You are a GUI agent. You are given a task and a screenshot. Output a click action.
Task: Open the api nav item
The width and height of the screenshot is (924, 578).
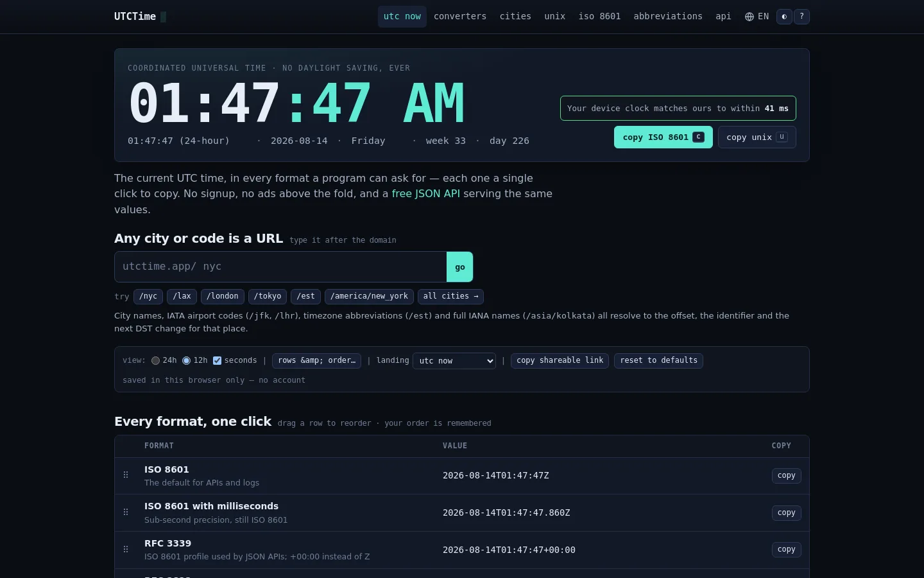(x=723, y=17)
